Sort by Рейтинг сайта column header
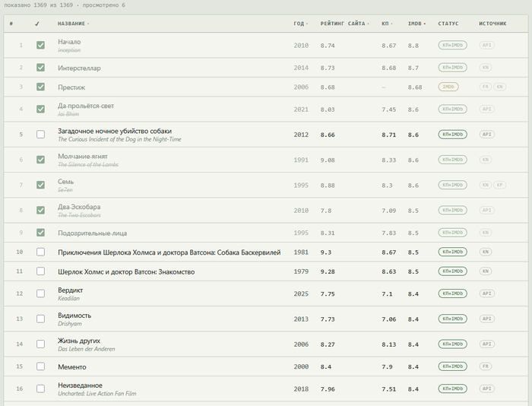 pos(344,24)
